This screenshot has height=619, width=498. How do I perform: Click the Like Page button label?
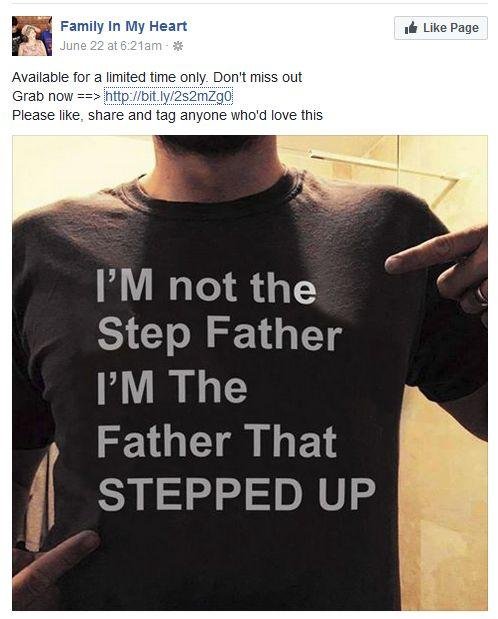coord(451,28)
